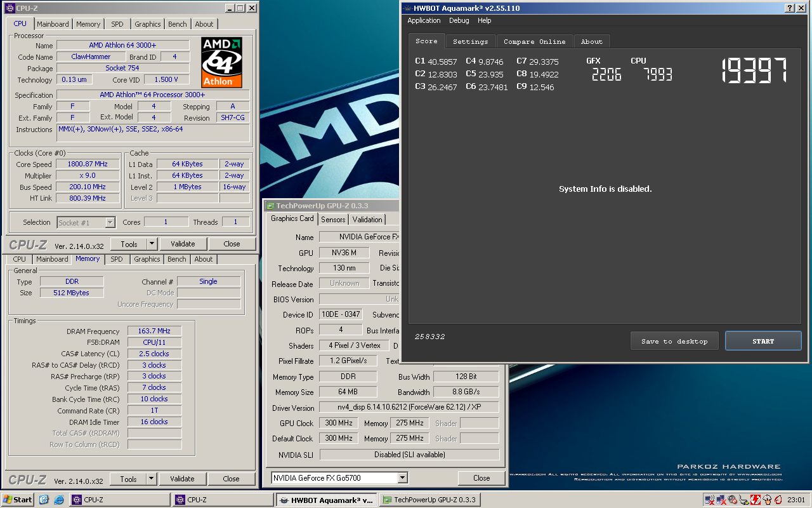Click Validate in CPU-Z processor window
This screenshot has height=508, width=812.
(x=183, y=244)
